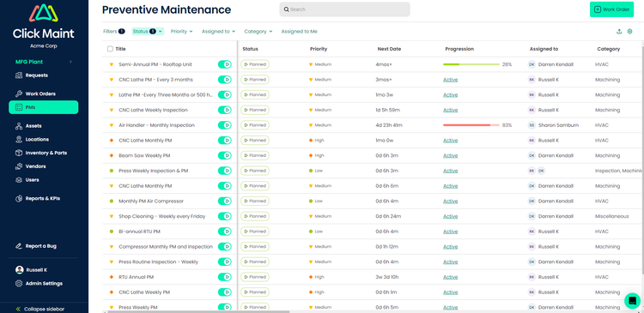
Task: Collapse the sidebar
Action: coord(39,309)
